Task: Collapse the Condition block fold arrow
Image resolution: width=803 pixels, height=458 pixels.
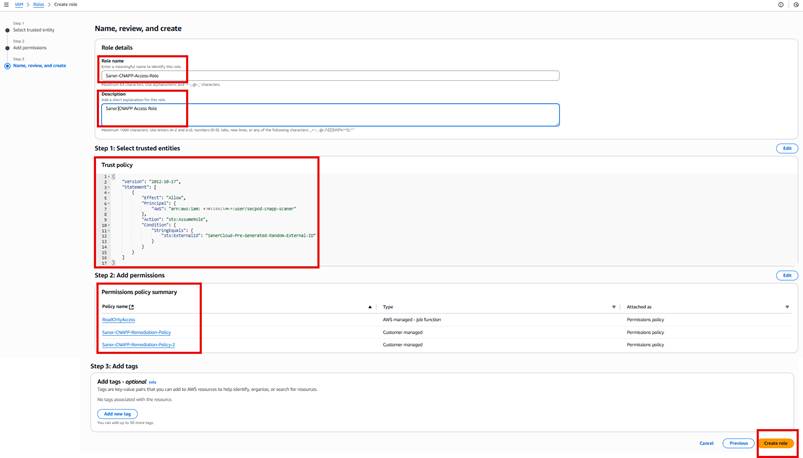Action: [x=108, y=225]
